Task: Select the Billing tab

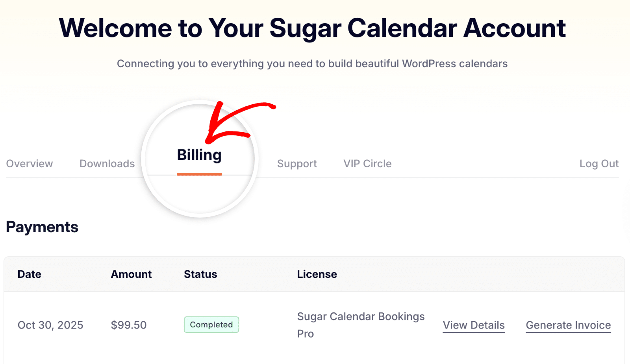Action: tap(199, 155)
